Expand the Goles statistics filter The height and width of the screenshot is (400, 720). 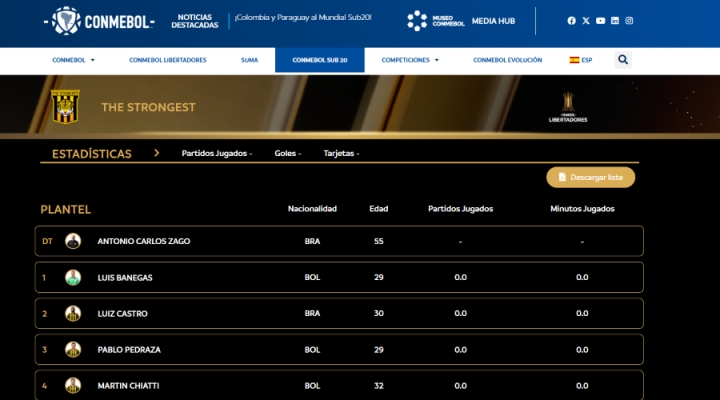287,153
